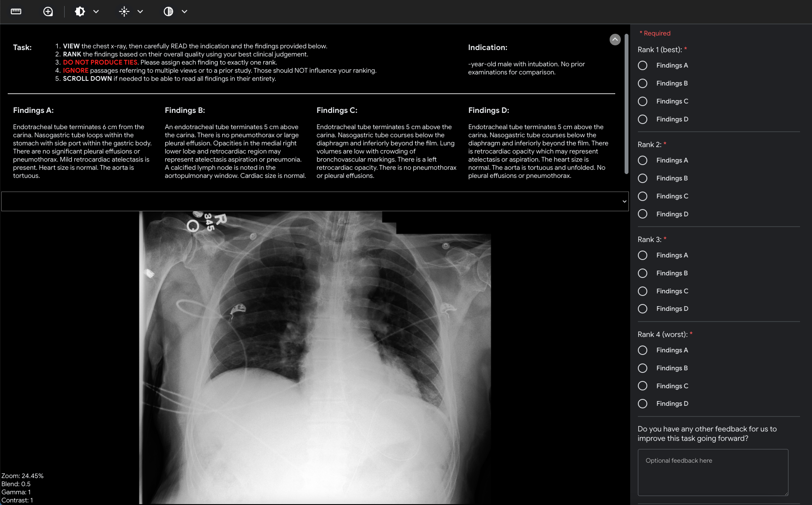Select Findings B for Rank 2

point(642,178)
